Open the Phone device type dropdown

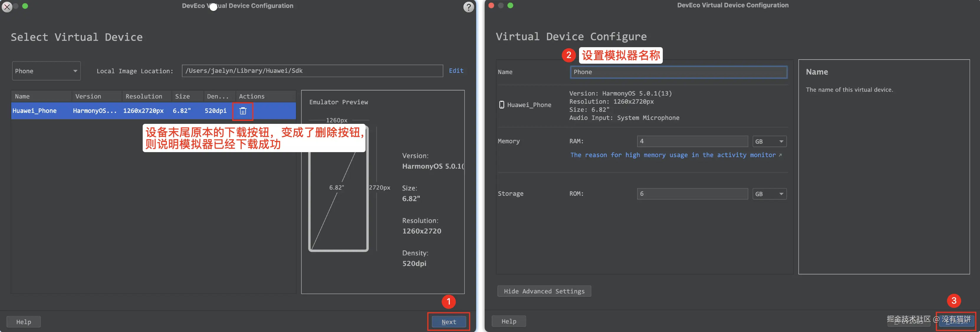pyautogui.click(x=46, y=71)
